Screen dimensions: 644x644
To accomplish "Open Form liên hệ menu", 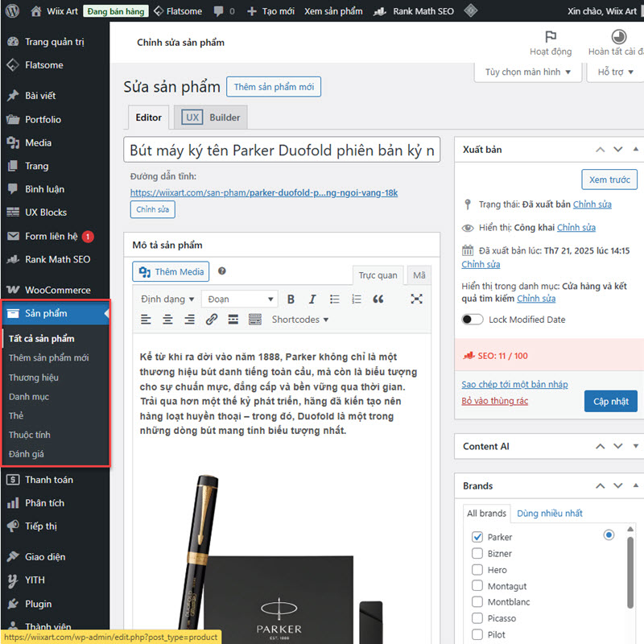I will coord(55,237).
